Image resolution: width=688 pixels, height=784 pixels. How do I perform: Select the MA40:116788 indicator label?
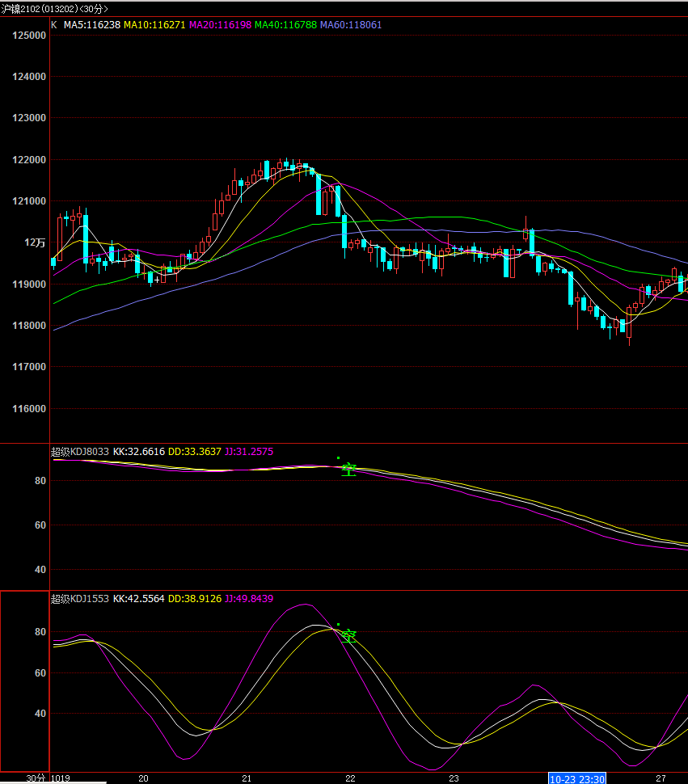pos(285,25)
